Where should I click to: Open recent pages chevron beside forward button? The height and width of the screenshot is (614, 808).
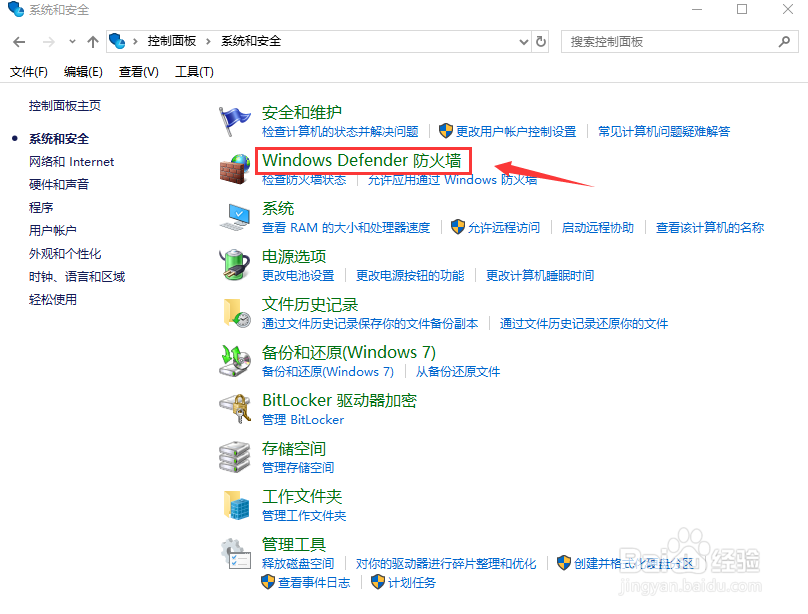[71, 41]
